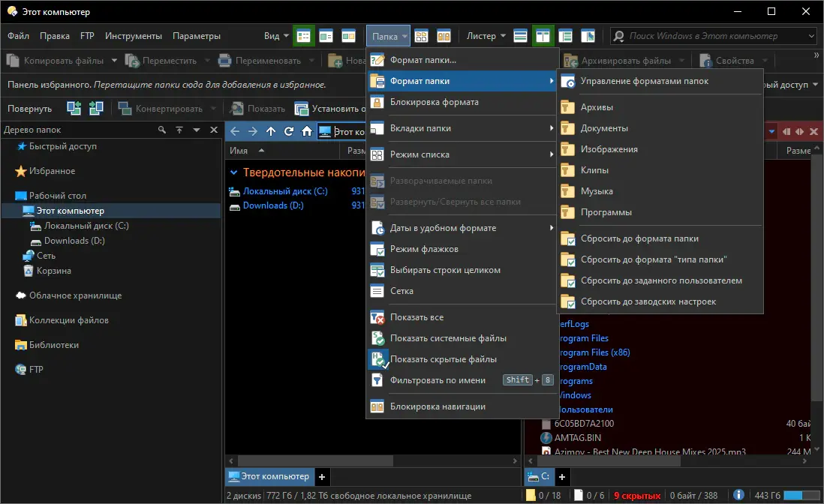Click the search icon in Дерево папок header
The height and width of the screenshot is (504, 824).
[x=162, y=130]
